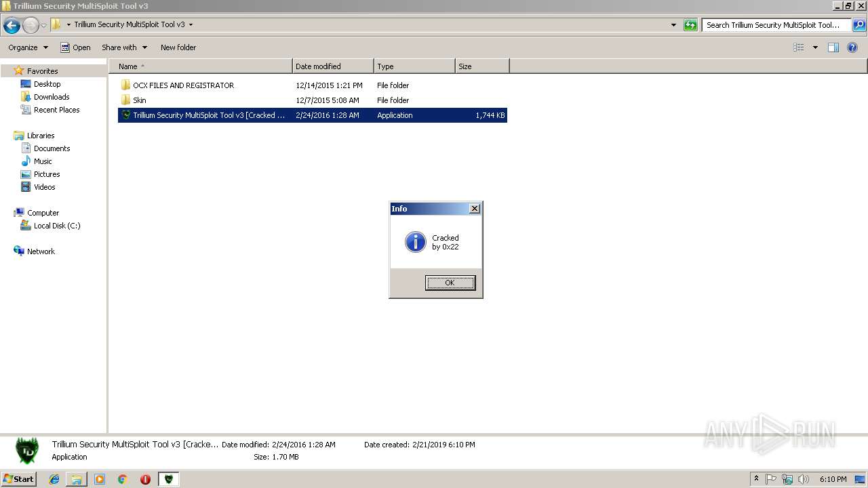This screenshot has height=488, width=868.
Task: Open the Videos library
Action: pyautogui.click(x=44, y=187)
